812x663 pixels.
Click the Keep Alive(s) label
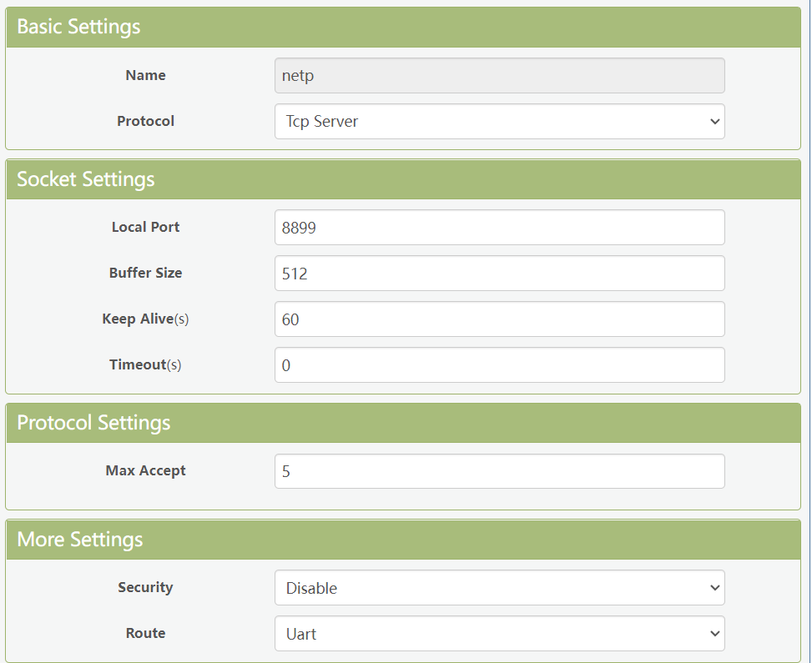[x=145, y=319]
